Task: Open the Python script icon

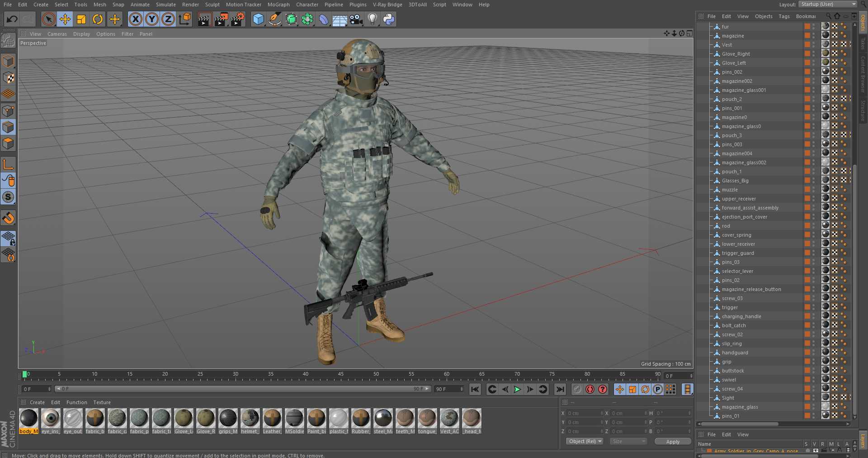Action: pos(389,19)
